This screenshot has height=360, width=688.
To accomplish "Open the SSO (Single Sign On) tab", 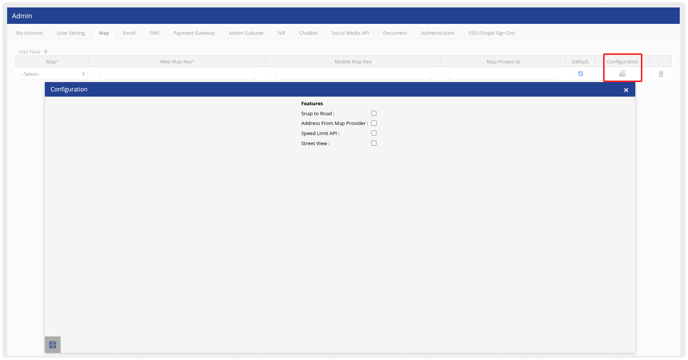I will (x=491, y=33).
